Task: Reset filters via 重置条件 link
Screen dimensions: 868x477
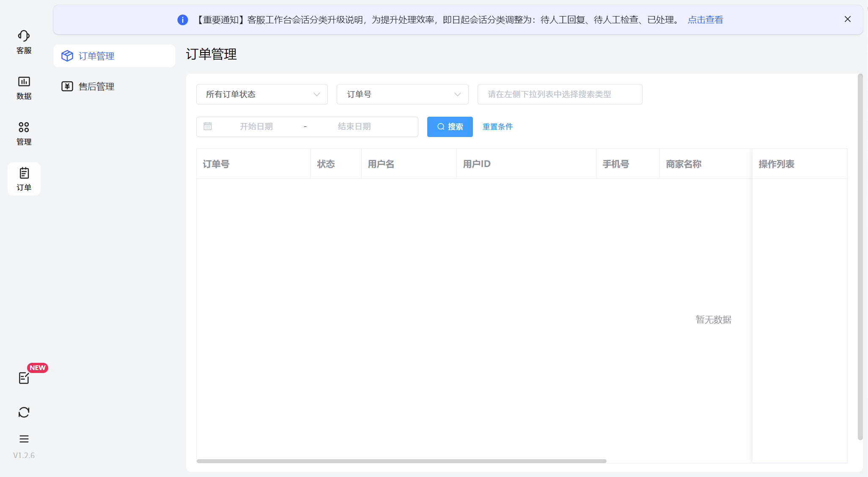Action: coord(497,126)
